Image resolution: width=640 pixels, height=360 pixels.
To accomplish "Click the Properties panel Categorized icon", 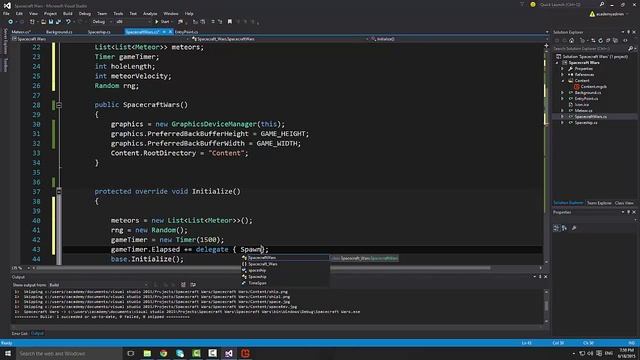I will [556, 228].
